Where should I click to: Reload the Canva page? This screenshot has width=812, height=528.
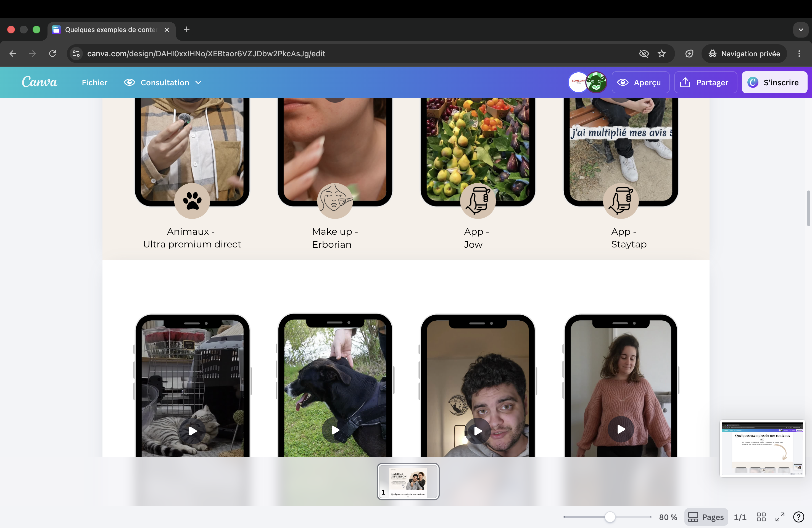pyautogui.click(x=52, y=54)
